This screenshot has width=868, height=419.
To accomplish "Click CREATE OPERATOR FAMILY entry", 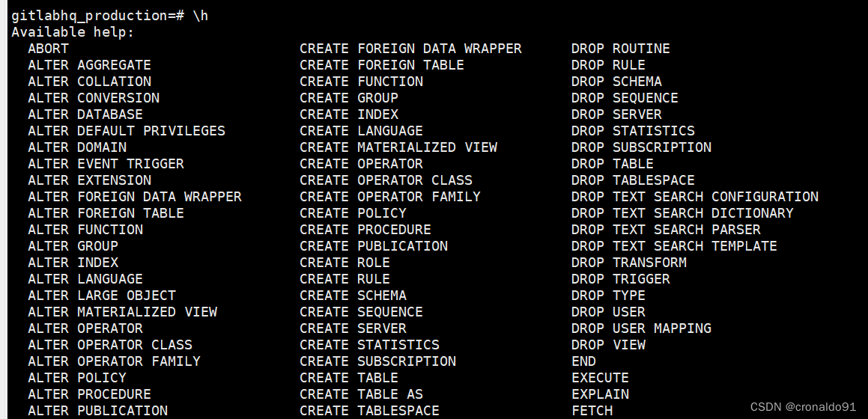I will (x=390, y=197).
